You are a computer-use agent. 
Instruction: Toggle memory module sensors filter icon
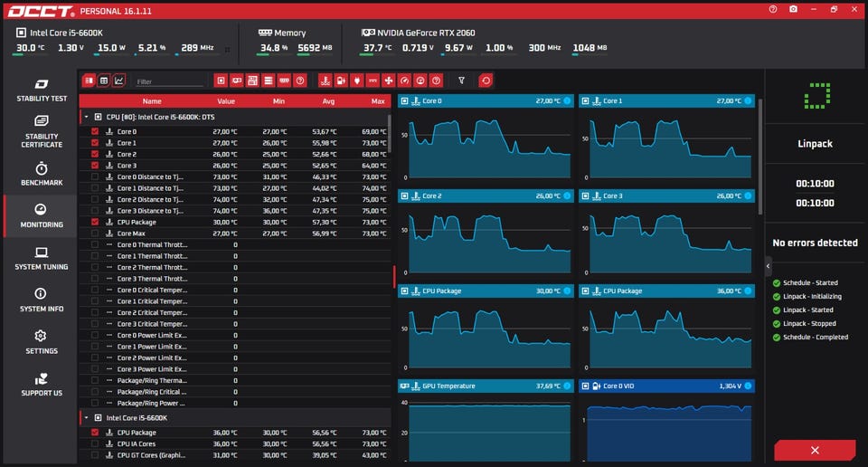284,81
